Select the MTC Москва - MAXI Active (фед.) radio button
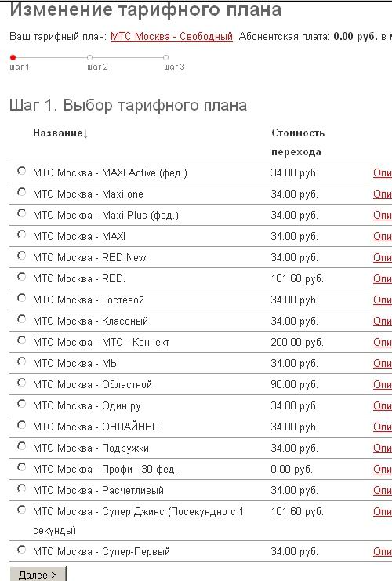This screenshot has height=581, width=392. pos(21,171)
